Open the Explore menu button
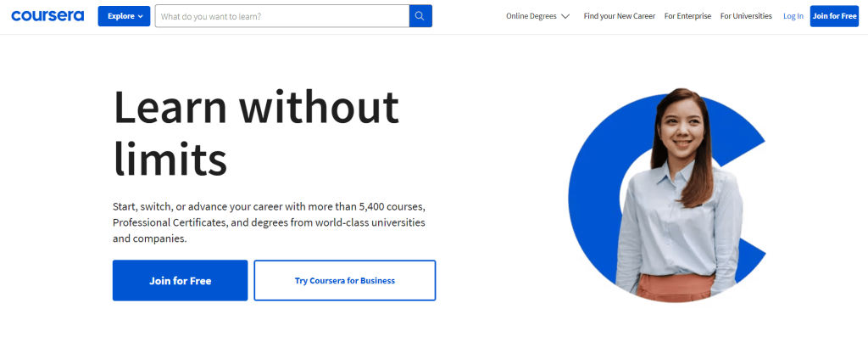This screenshot has width=868, height=342. click(x=124, y=16)
